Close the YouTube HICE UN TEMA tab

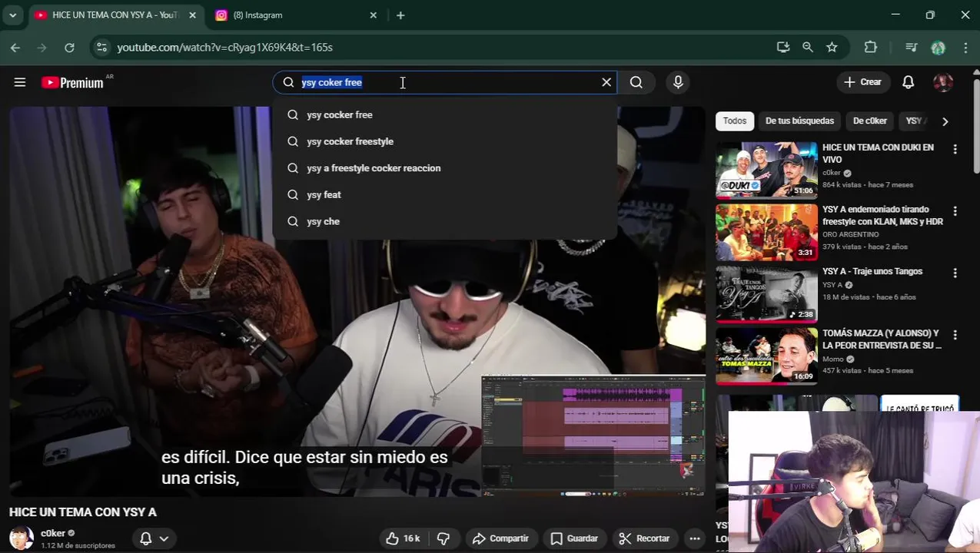[x=192, y=15]
